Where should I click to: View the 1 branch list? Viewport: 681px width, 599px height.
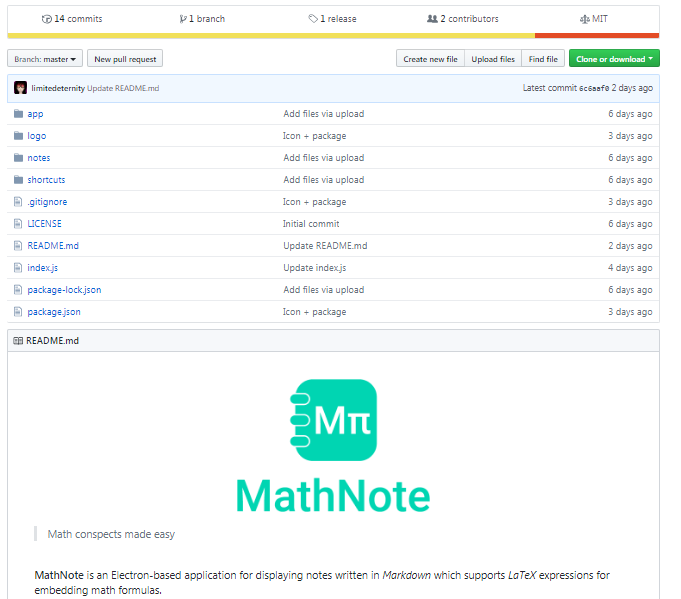tap(202, 19)
